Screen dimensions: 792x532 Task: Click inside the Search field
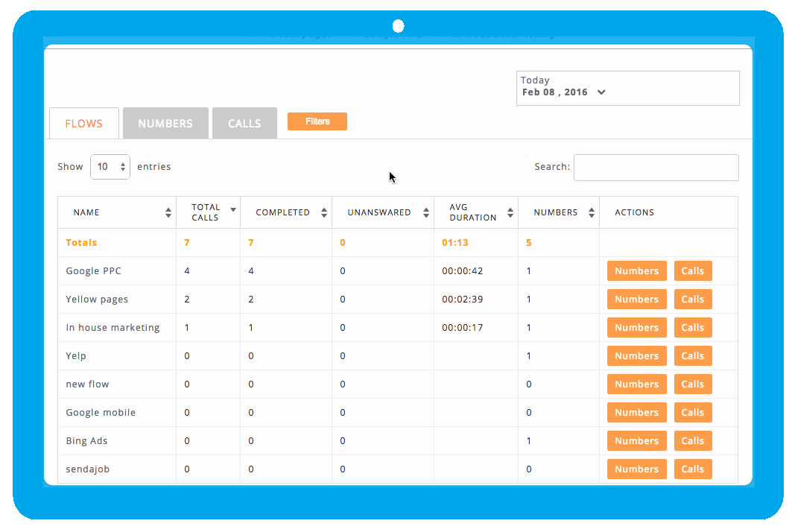pyautogui.click(x=656, y=167)
